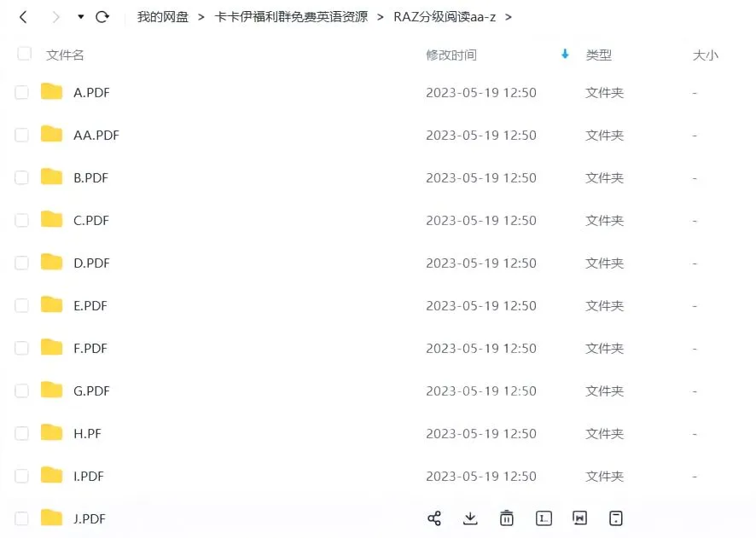This screenshot has width=756, height=538.
Task: Sort by 文件名 column header
Action: click(65, 55)
